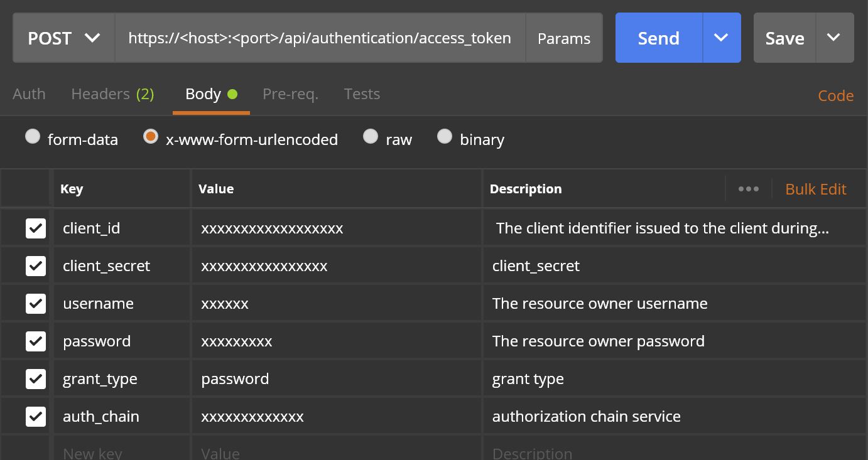Choose the binary body type
The image size is (868, 460).
445,137
